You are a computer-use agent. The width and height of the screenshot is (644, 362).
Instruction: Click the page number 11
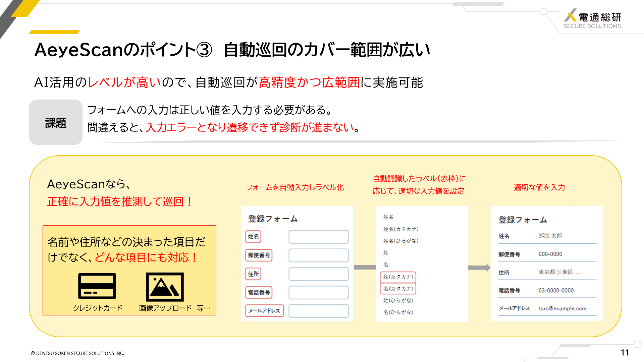point(625,353)
